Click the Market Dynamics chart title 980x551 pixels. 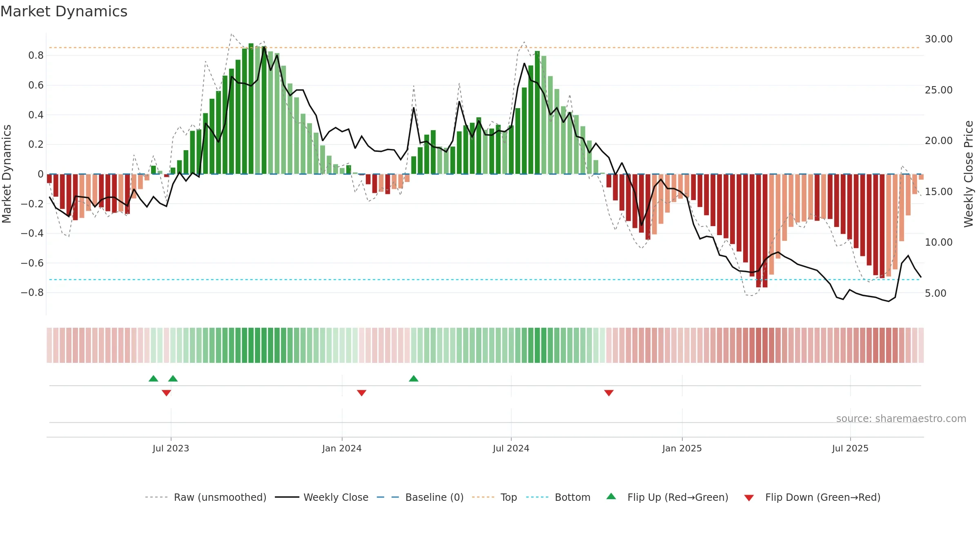pos(64,11)
